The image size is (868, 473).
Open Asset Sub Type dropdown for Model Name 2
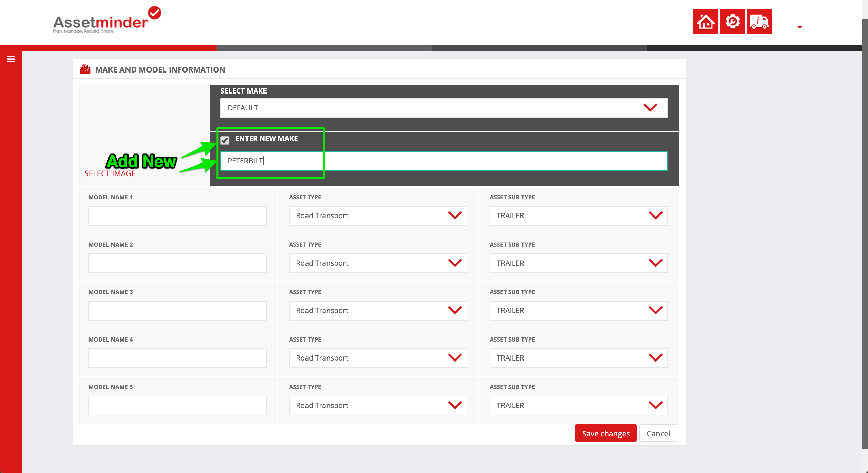tap(578, 263)
